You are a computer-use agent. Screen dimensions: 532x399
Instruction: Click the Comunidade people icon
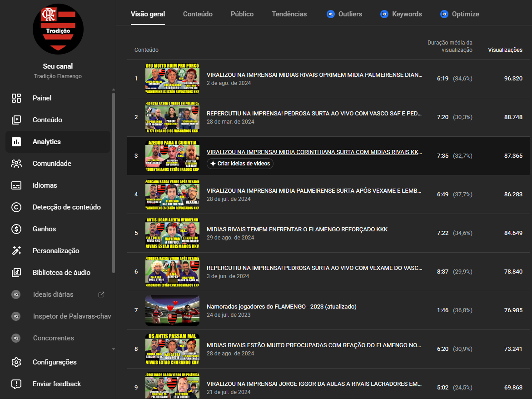point(16,164)
